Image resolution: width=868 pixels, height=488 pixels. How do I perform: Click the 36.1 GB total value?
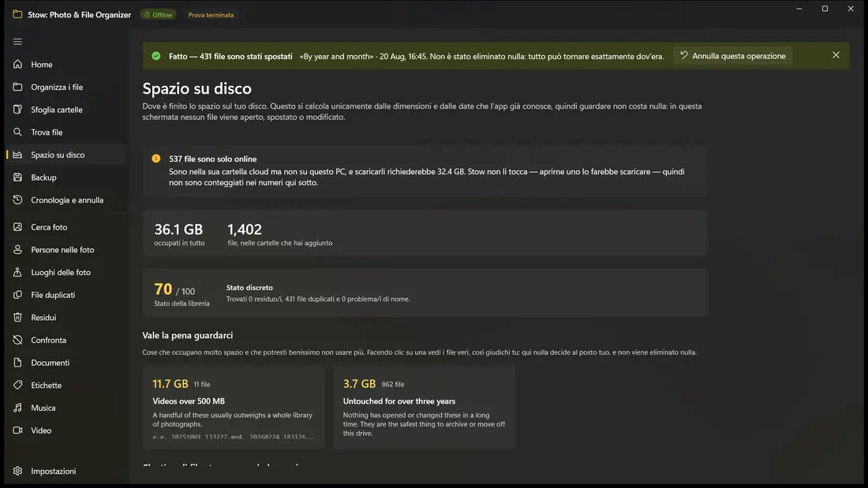point(178,229)
